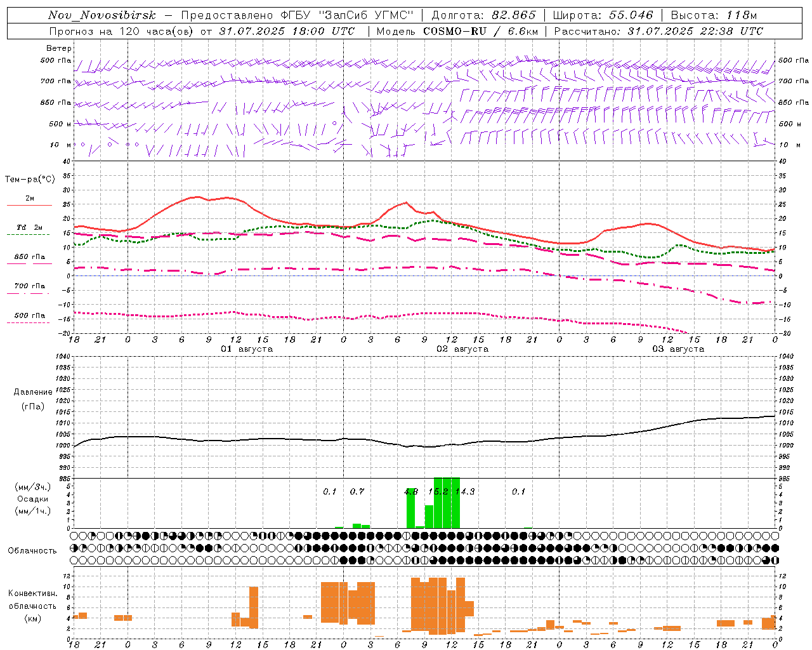Select the "Осадки" precipitation label
Image resolution: width=812 pixels, height=650 pixels.
(x=33, y=499)
